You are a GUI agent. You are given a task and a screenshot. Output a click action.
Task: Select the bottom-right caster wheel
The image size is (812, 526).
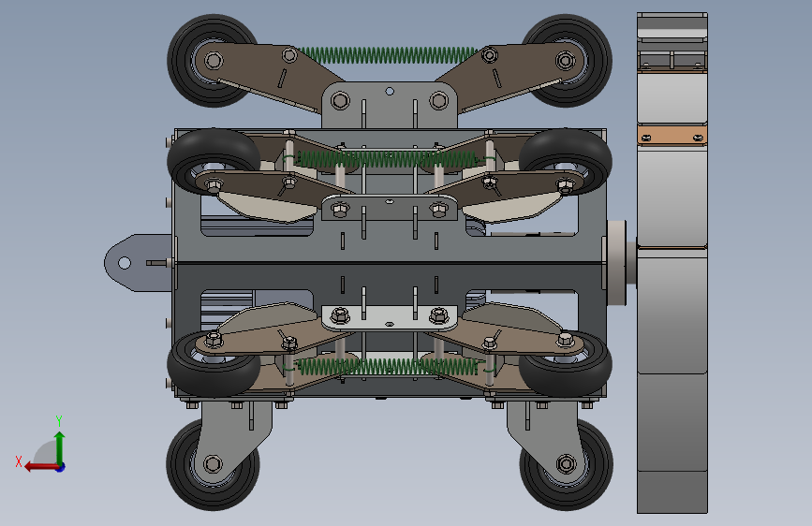(566, 464)
